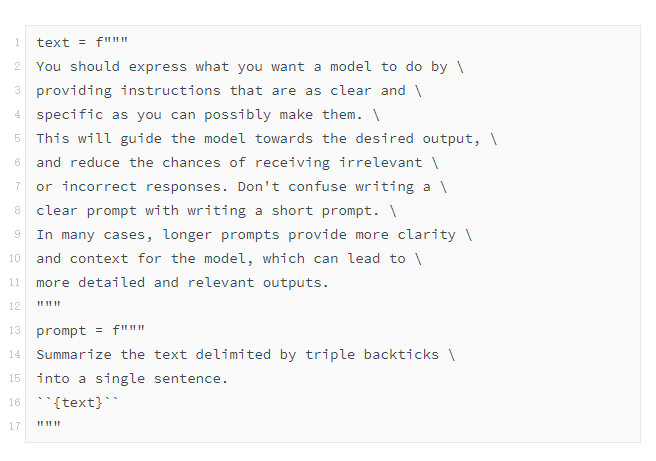656x461 pixels.
Task: Click the prompt variable name on line 13
Action: click(x=61, y=331)
